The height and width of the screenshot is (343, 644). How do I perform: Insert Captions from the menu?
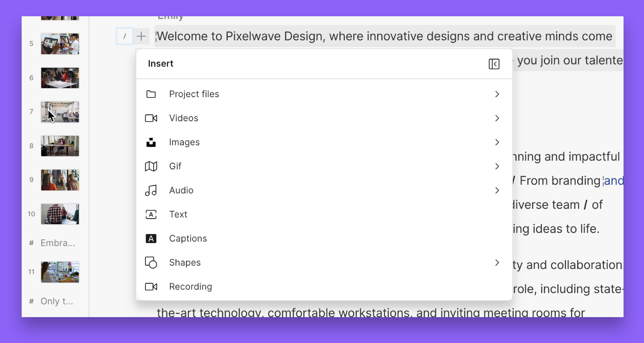pyautogui.click(x=324, y=239)
